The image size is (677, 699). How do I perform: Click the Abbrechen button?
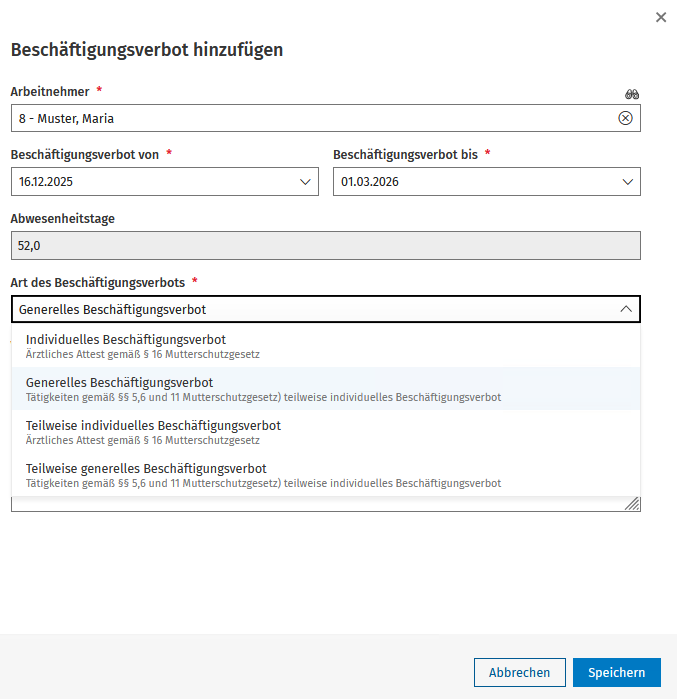(520, 672)
